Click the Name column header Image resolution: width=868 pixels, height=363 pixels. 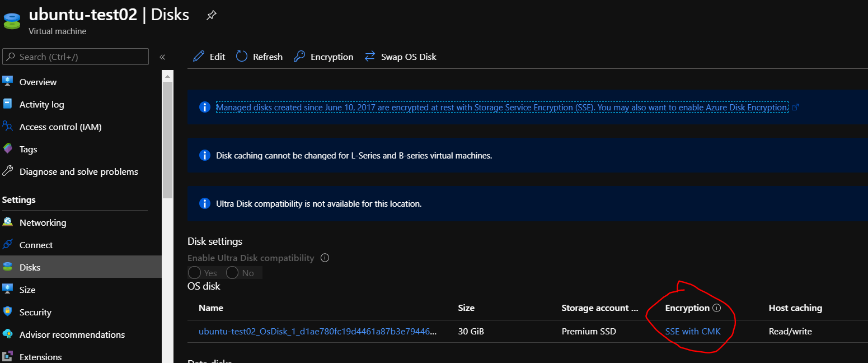211,308
